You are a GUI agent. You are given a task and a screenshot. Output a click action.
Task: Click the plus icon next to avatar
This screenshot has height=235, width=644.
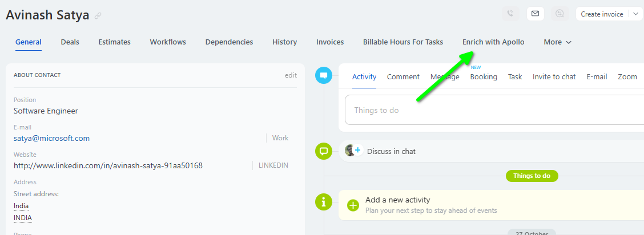(358, 151)
